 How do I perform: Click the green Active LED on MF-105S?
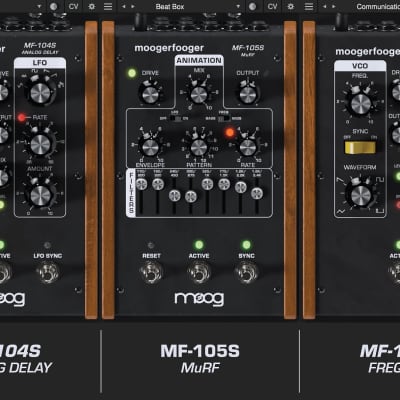click(199, 245)
